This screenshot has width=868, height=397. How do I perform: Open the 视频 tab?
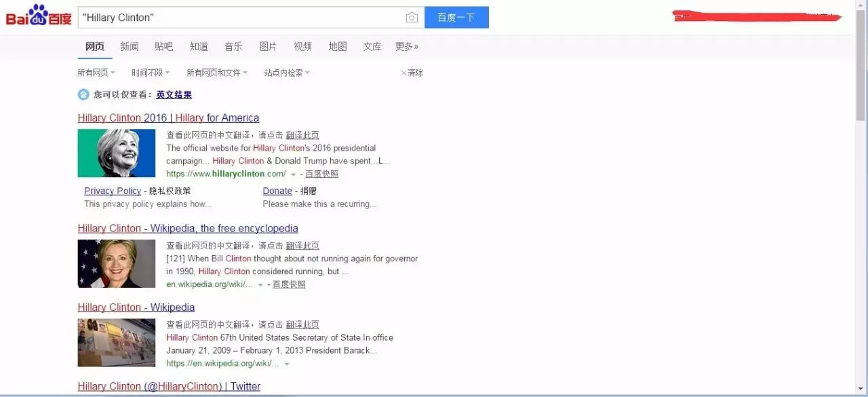(x=302, y=47)
